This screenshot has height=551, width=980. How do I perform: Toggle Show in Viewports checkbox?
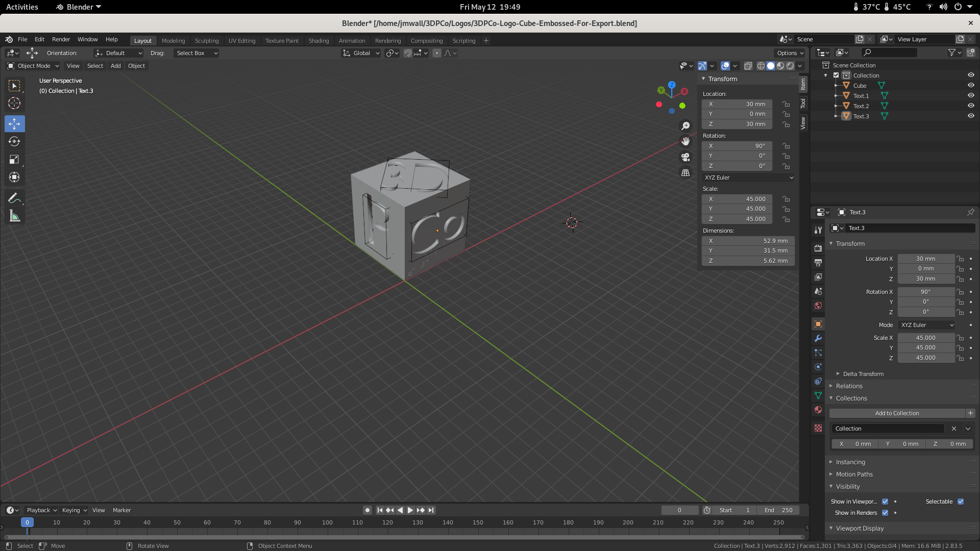(885, 502)
